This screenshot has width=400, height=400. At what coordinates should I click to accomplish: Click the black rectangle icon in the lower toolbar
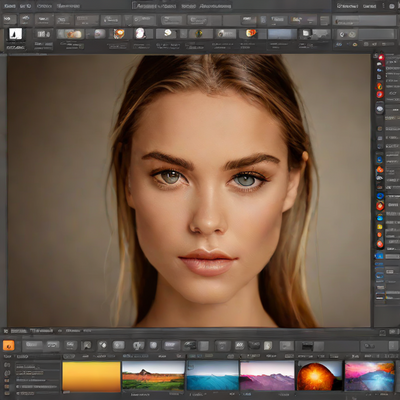click(x=307, y=346)
